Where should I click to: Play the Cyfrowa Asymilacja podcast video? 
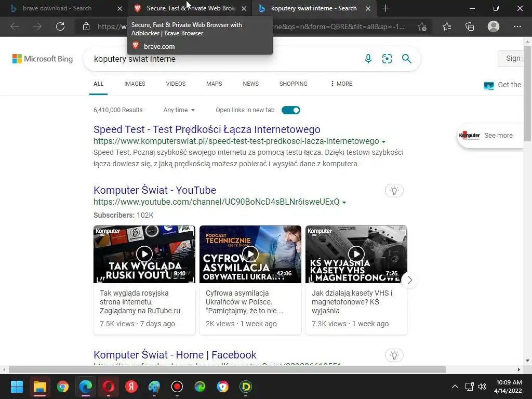[250, 254]
